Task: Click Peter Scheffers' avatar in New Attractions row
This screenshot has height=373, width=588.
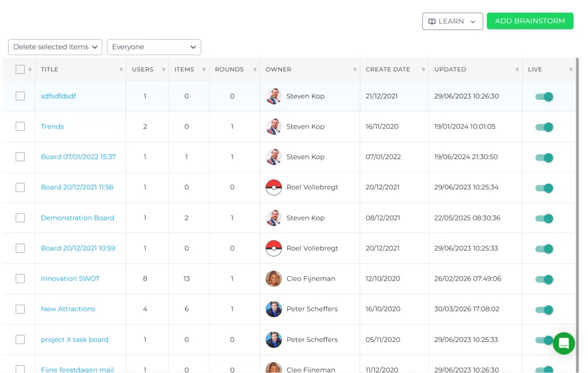Action: [x=274, y=309]
